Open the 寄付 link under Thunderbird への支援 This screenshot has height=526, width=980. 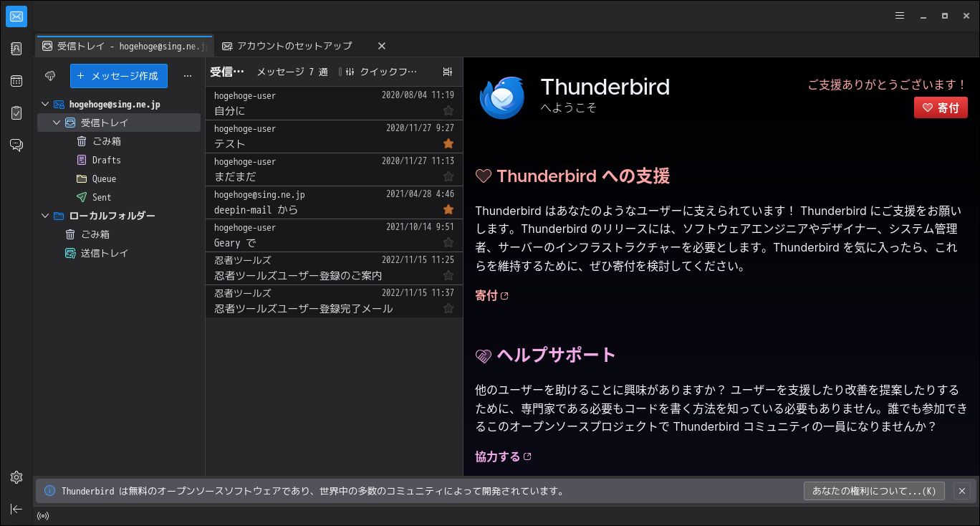[x=491, y=295]
